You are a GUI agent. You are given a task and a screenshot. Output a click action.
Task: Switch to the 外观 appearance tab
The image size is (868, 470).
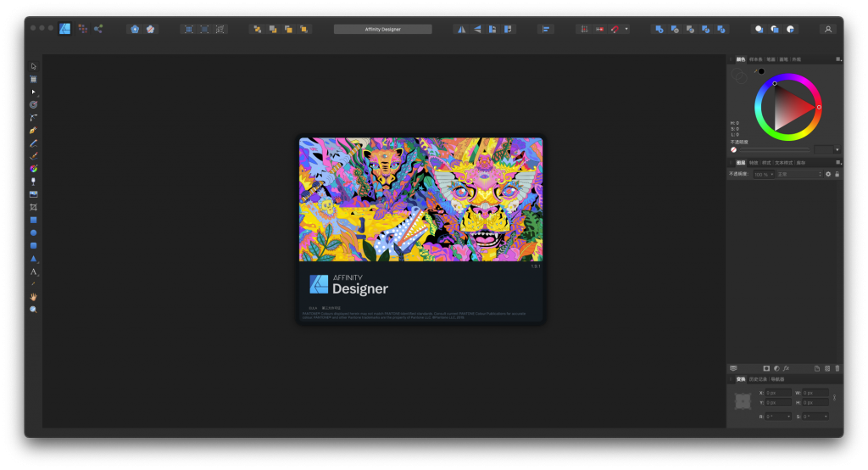click(796, 59)
